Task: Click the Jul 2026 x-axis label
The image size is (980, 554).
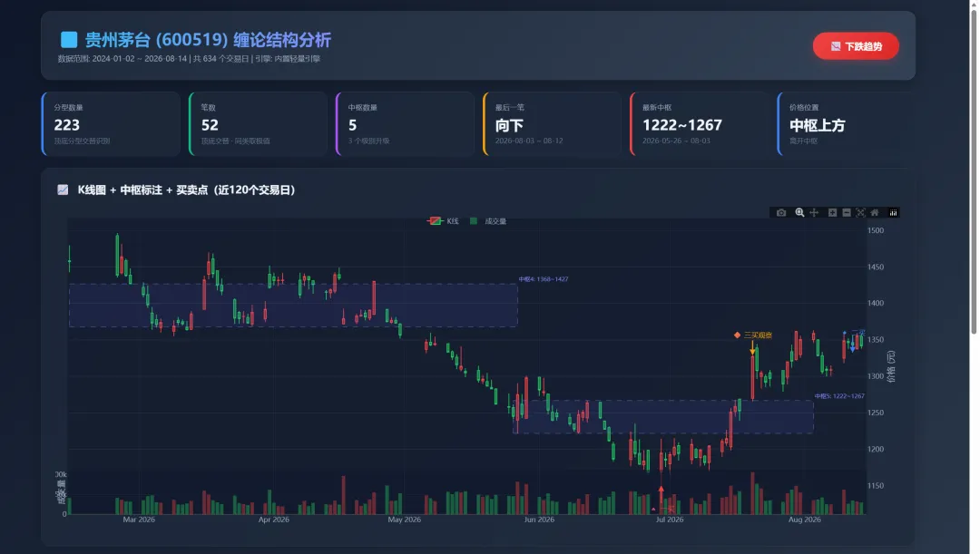Action: pyautogui.click(x=670, y=520)
